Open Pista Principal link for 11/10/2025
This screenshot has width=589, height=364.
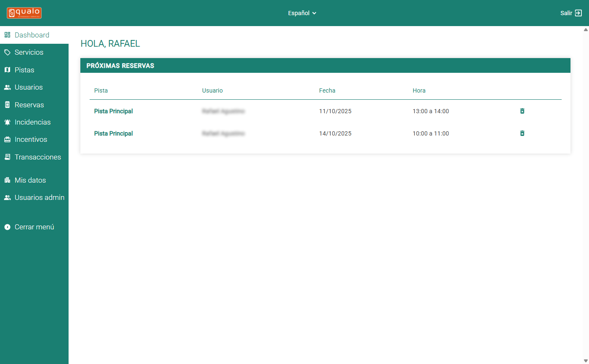coord(114,111)
